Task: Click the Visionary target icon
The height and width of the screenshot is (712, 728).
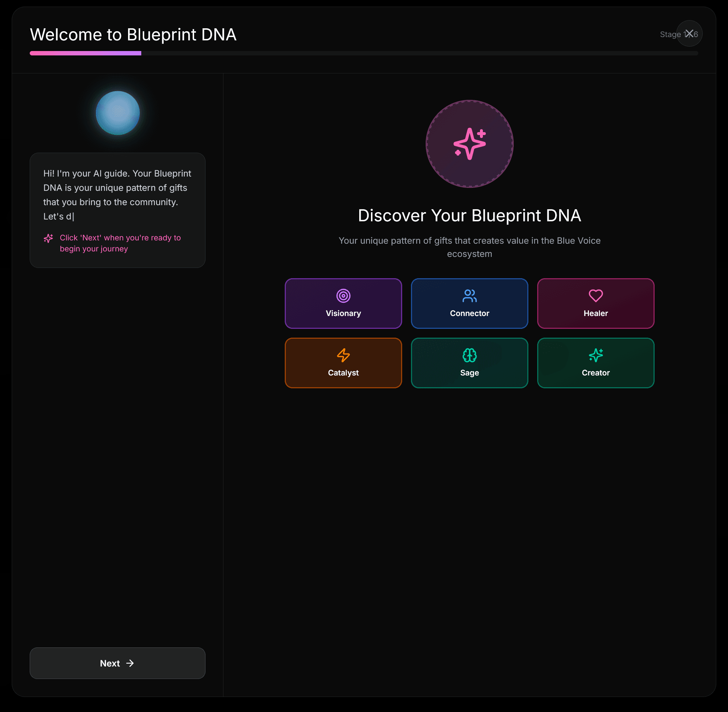Action: pos(343,296)
